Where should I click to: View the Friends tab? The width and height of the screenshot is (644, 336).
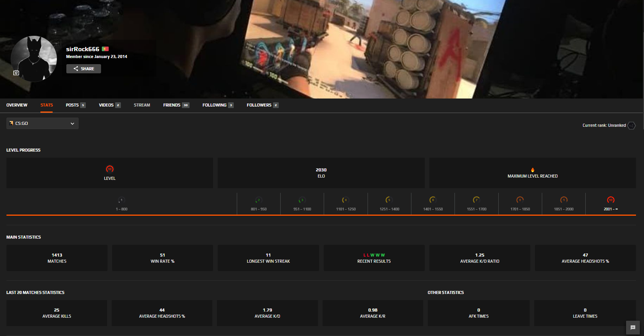point(176,105)
